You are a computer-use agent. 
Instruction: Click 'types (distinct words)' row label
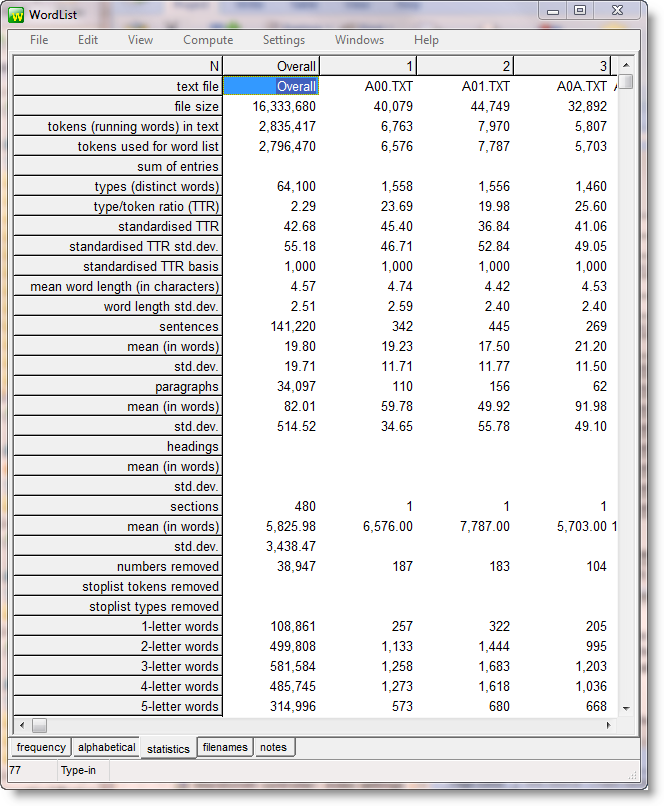(x=118, y=187)
